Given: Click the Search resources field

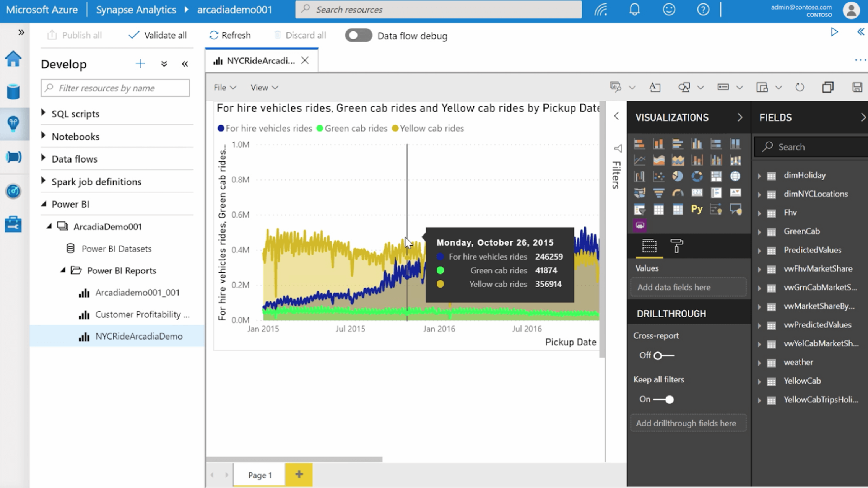Looking at the screenshot, I should coord(438,9).
